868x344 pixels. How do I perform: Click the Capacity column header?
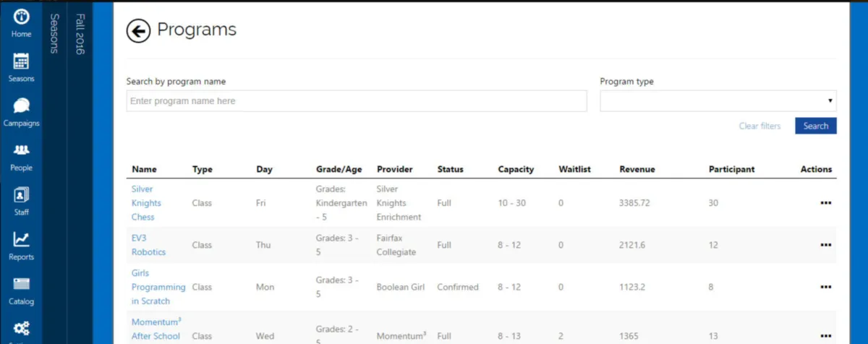516,169
